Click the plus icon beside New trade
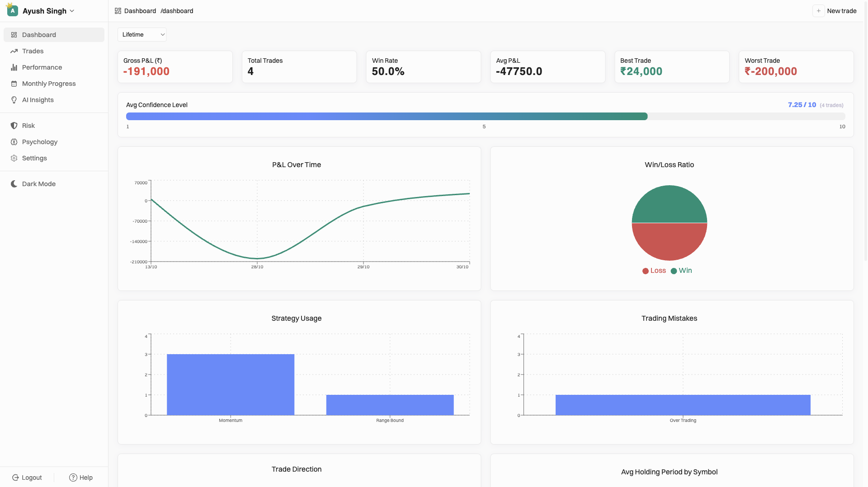The image size is (868, 487). point(818,11)
